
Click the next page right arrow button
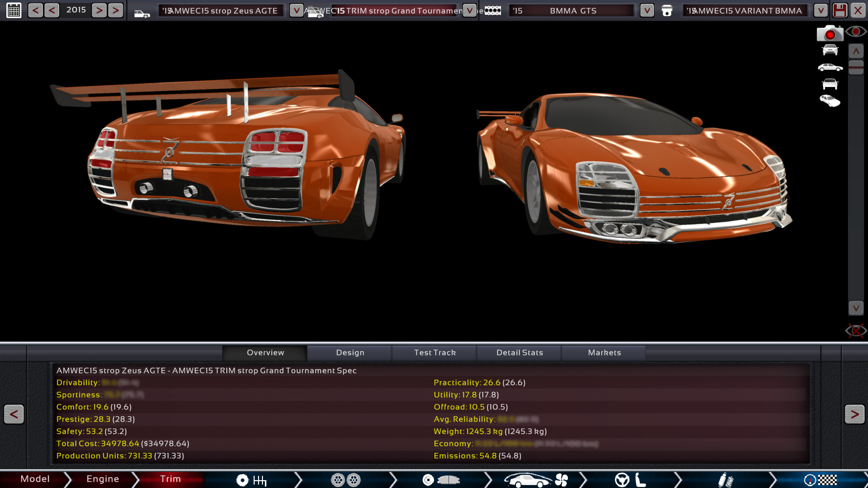click(x=854, y=414)
